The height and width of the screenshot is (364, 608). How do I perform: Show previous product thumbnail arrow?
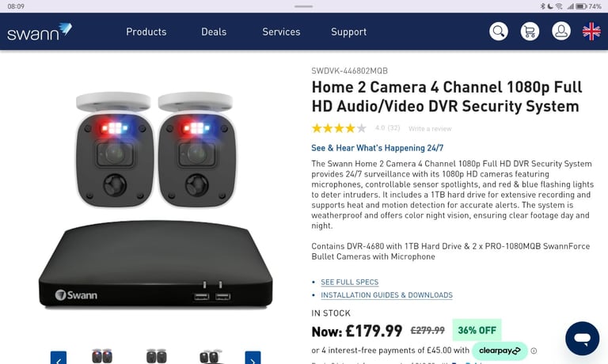pos(58,358)
